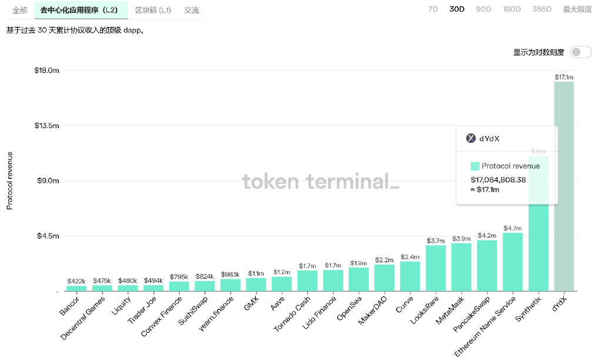Click the Curve revenue bar
The height and width of the screenshot is (364, 602).
pyautogui.click(x=410, y=276)
